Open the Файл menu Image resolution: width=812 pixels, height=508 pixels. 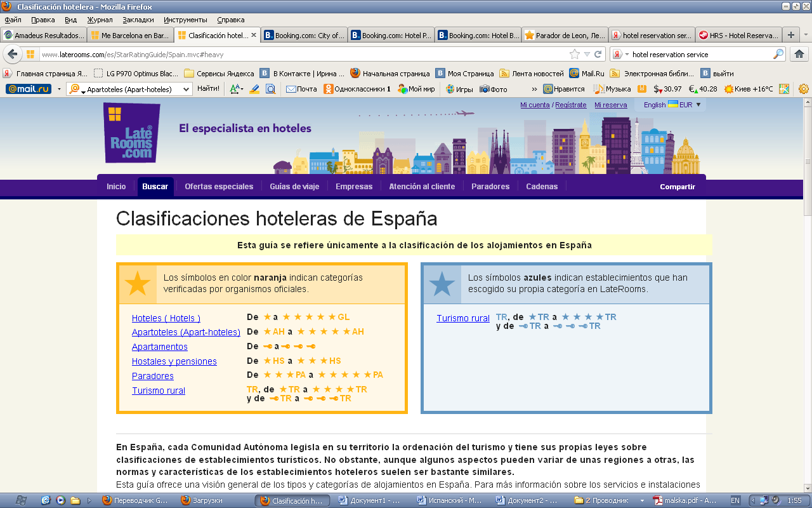tap(13, 20)
